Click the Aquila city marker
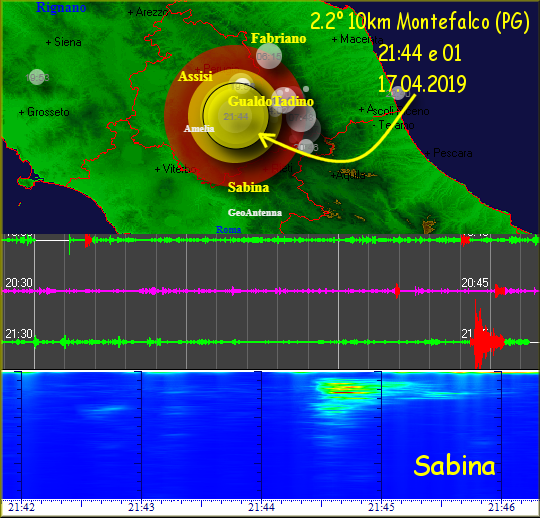 tap(348, 175)
